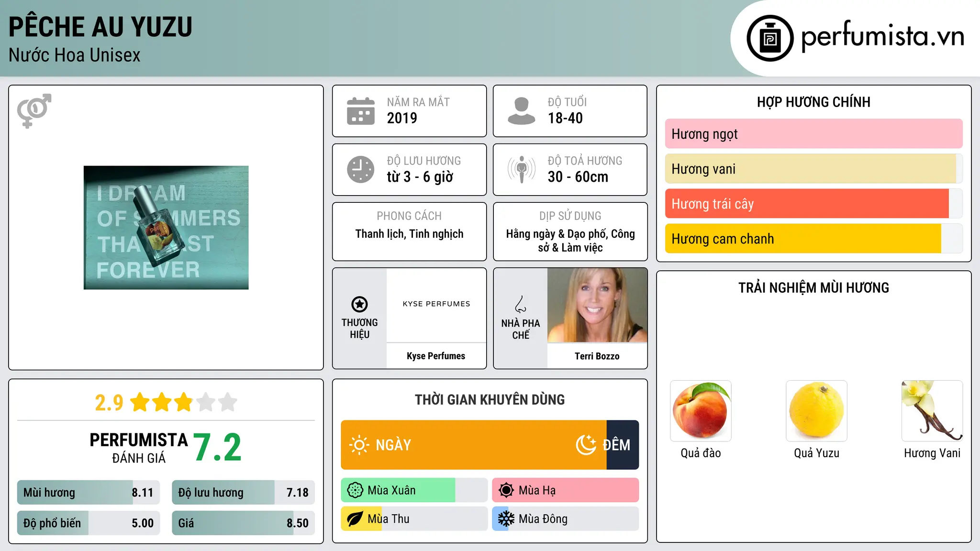
Task: Click the Độ phổ biến 5.00 score bar
Action: click(x=89, y=523)
